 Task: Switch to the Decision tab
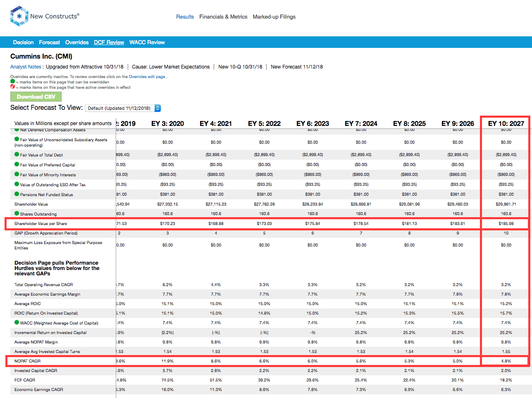coord(23,42)
